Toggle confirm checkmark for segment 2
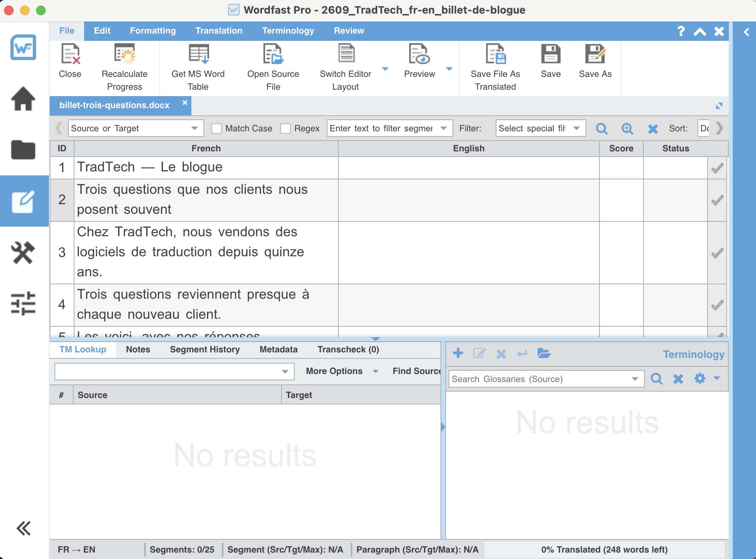Image resolution: width=756 pixels, height=559 pixels. 717,200
